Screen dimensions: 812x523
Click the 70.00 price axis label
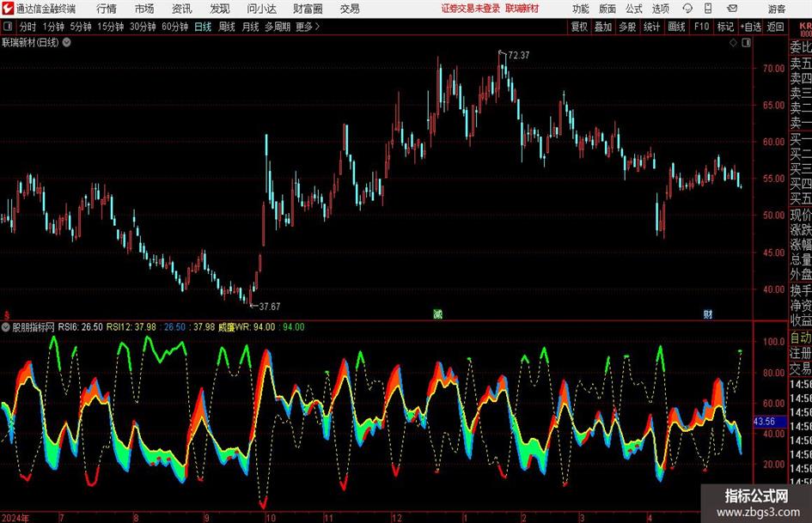click(x=773, y=68)
